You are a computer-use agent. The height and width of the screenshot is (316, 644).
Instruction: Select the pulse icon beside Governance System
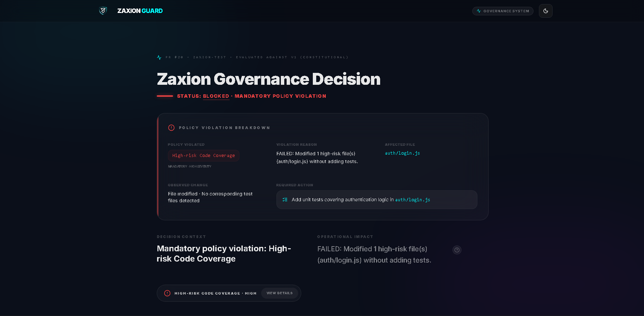click(x=479, y=11)
